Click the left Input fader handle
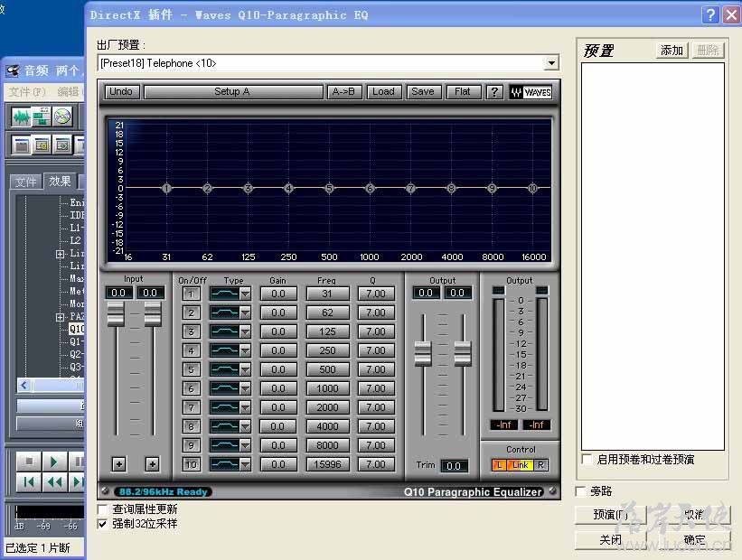 tap(116, 314)
